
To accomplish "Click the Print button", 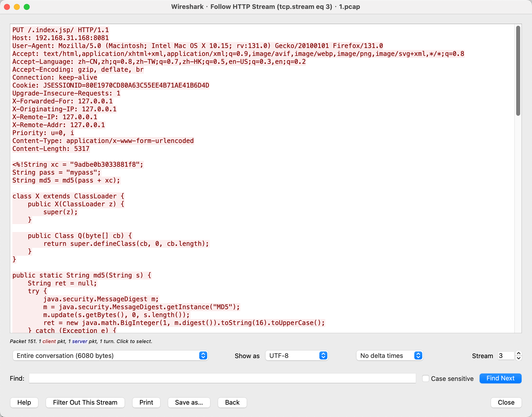I will [146, 402].
